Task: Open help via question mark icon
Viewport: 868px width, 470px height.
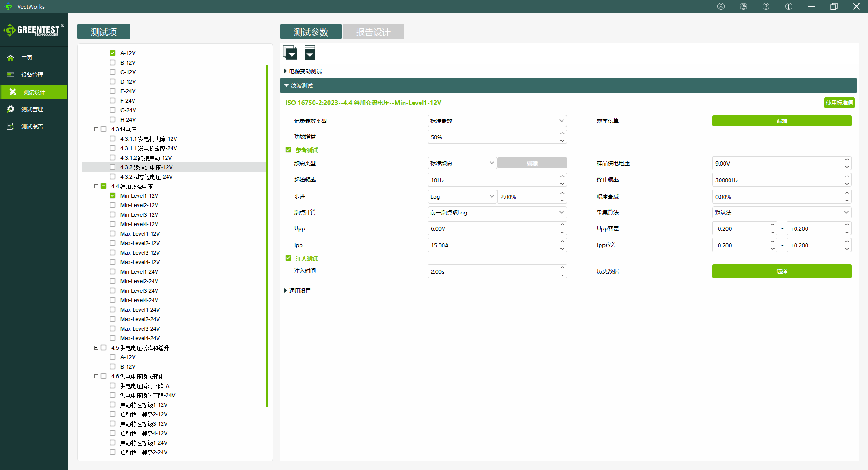Action: coord(766,6)
